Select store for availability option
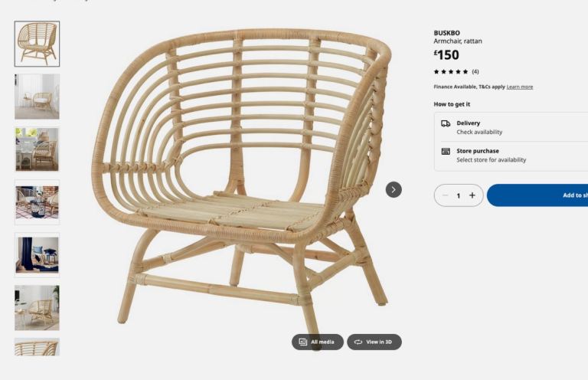This screenshot has width=588, height=380. (x=492, y=160)
